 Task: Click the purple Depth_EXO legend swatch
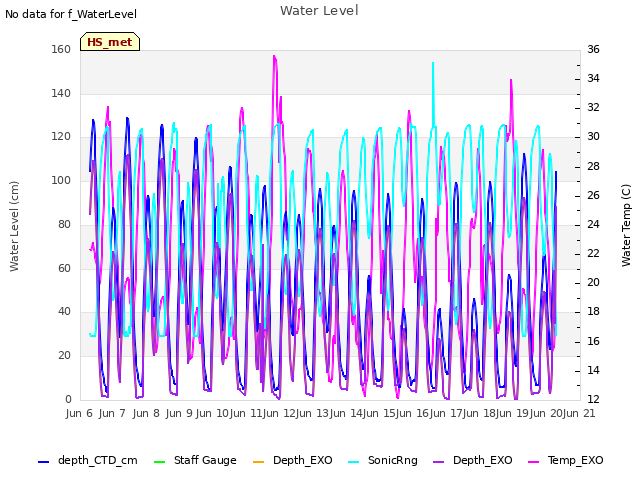438,462
